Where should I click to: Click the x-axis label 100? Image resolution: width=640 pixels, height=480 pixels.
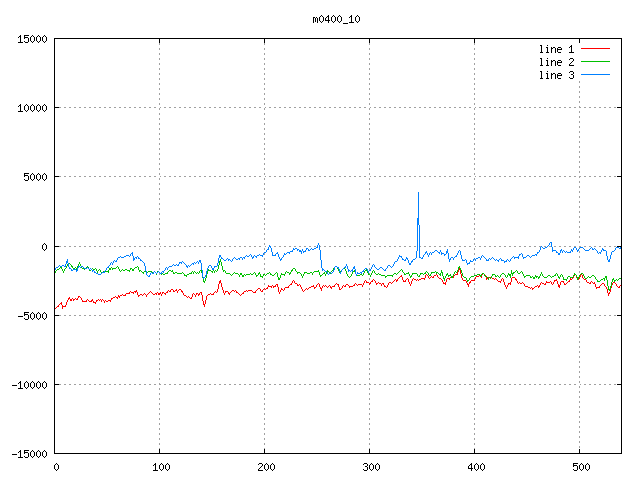point(161,467)
